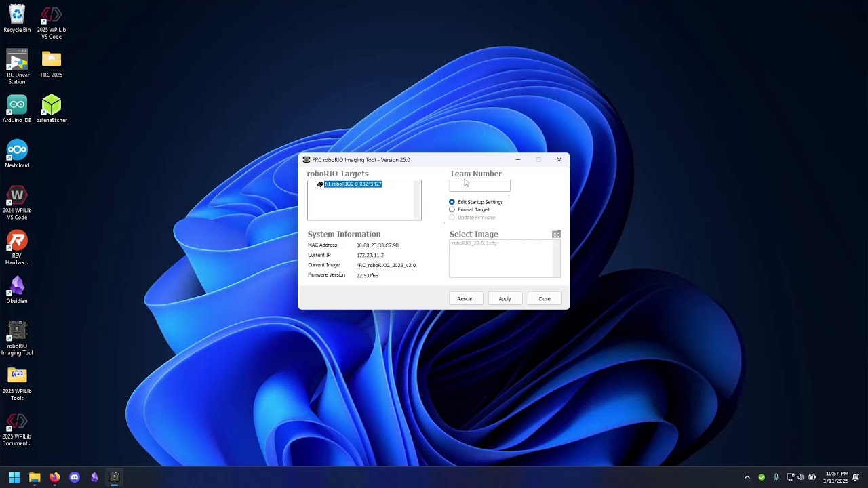This screenshot has width=868, height=488.
Task: Open balenaEtcher desktop shortcut
Action: [52, 109]
